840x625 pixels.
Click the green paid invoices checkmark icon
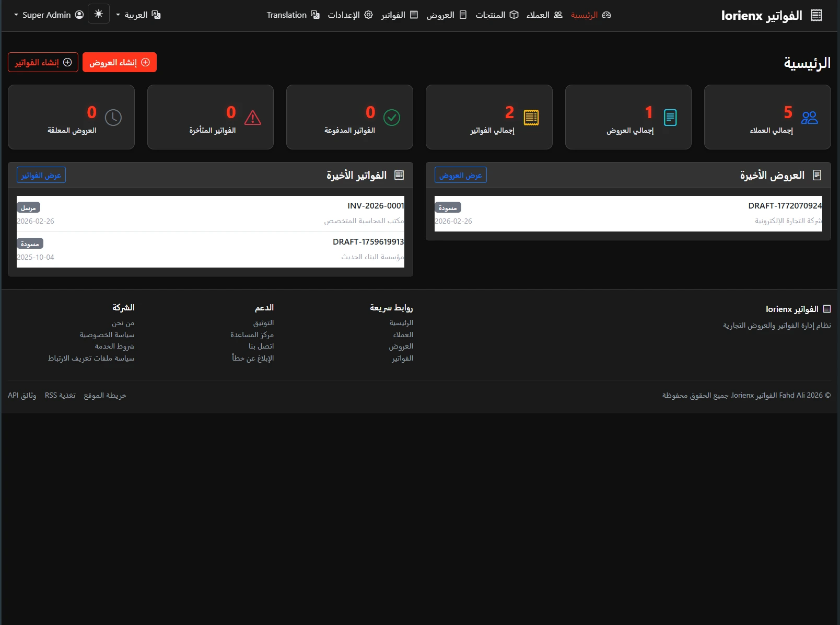click(391, 118)
